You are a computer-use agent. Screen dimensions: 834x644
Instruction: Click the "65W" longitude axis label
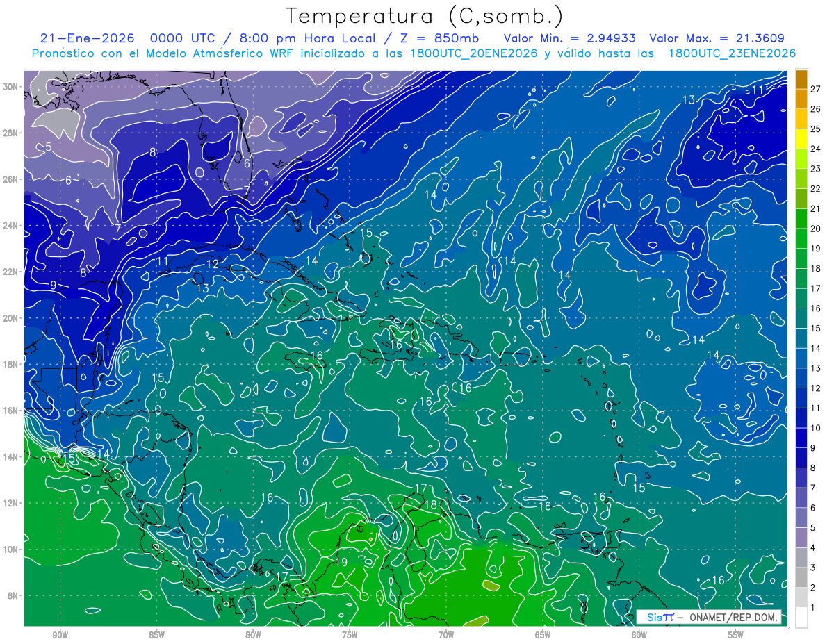[x=543, y=635]
